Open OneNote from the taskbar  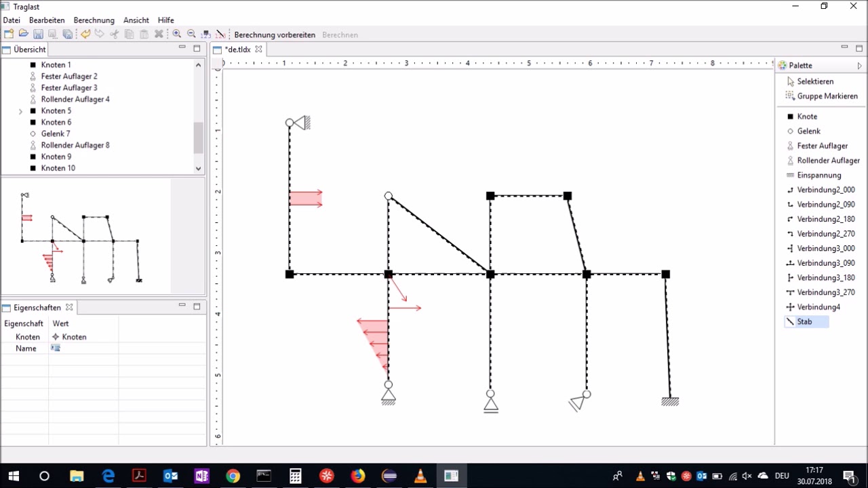coord(201,476)
